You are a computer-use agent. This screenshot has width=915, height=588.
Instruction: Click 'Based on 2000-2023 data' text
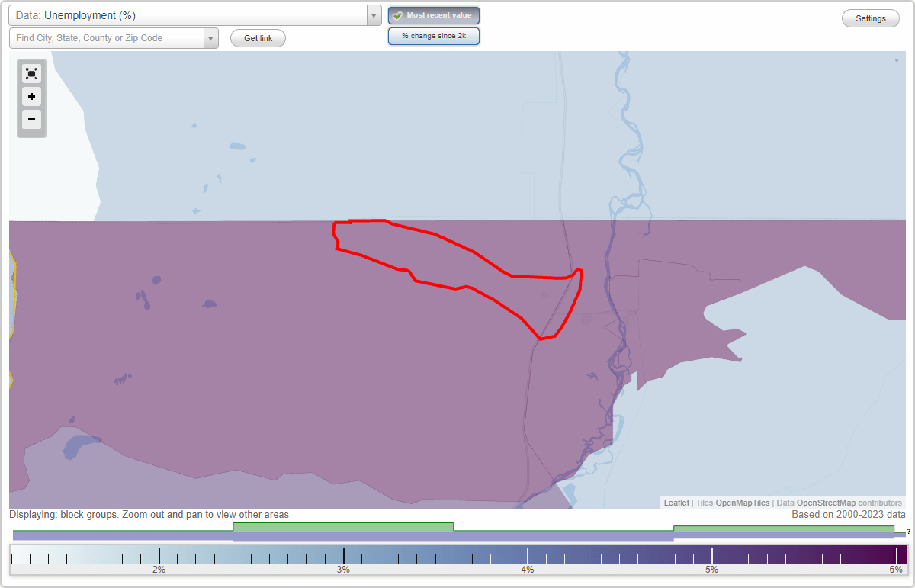click(849, 515)
